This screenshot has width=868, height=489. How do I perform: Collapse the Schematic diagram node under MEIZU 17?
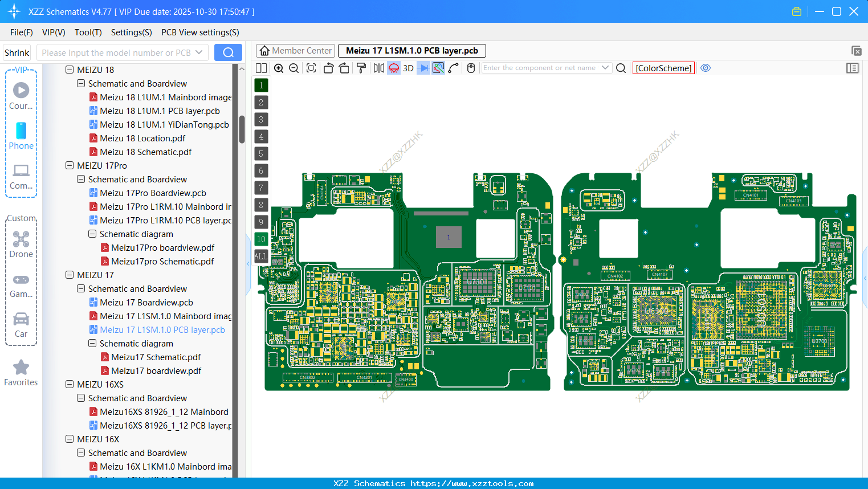click(x=92, y=343)
